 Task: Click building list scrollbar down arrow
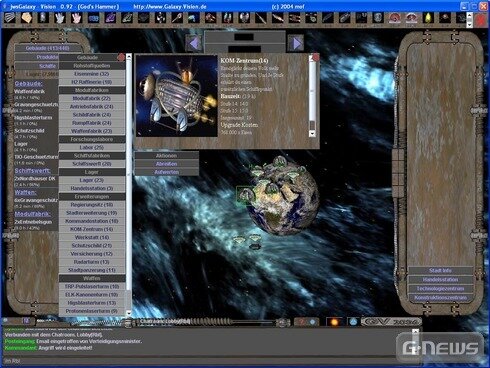point(129,313)
